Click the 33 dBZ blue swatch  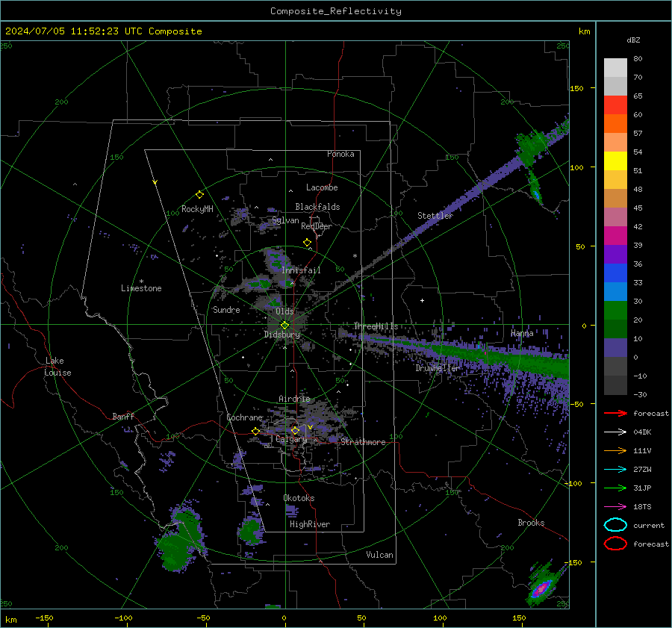tap(615, 291)
